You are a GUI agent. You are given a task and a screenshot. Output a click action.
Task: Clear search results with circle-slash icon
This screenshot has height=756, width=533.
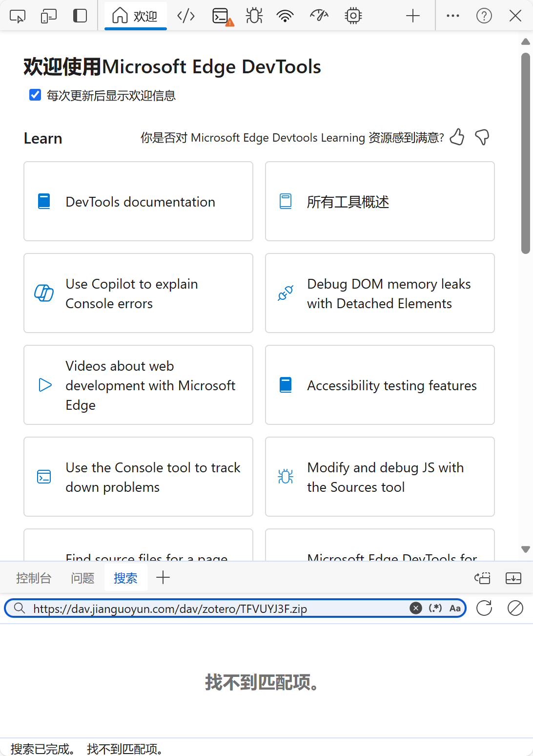coord(515,608)
